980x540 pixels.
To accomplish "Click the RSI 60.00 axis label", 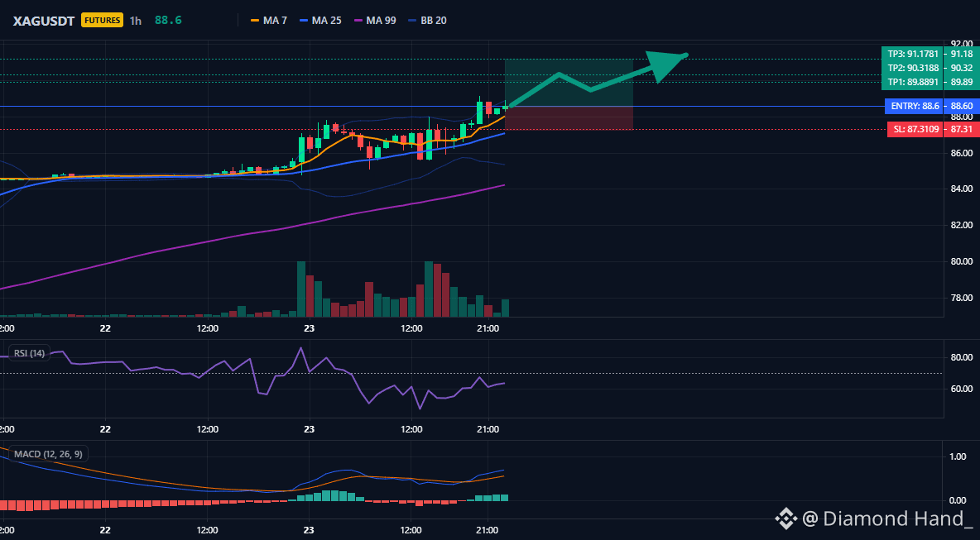I will point(961,389).
